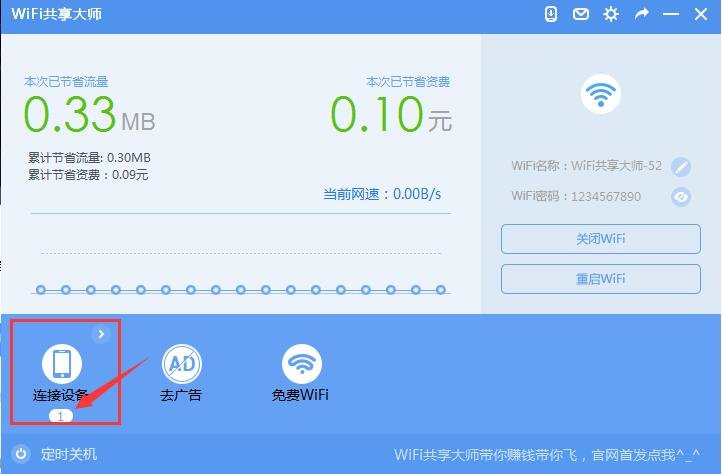Click the WiFi共享大师 title text

[x=57, y=14]
